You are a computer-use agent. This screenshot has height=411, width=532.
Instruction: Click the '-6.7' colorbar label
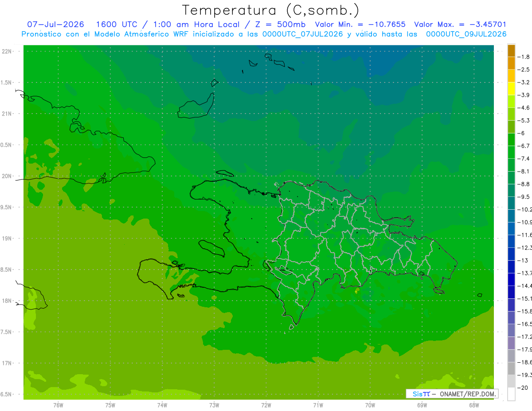pyautogui.click(x=523, y=146)
